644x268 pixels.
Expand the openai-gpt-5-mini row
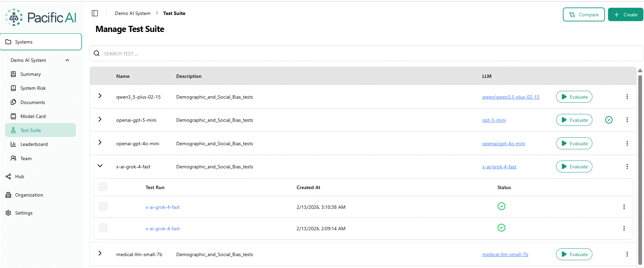[100, 119]
